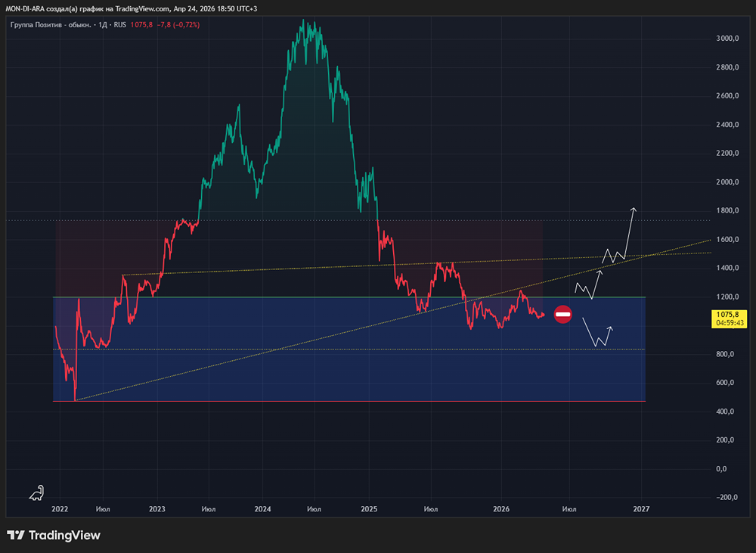Screen dimensions: 756x553
Task: Click the Июл label between 2022 and 2023
Action: click(103, 509)
